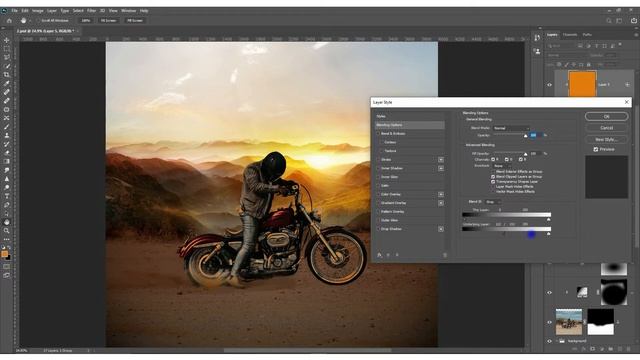The image size is (640, 360).
Task: Select the Hand tool in toolbar
Action: [x=7, y=222]
